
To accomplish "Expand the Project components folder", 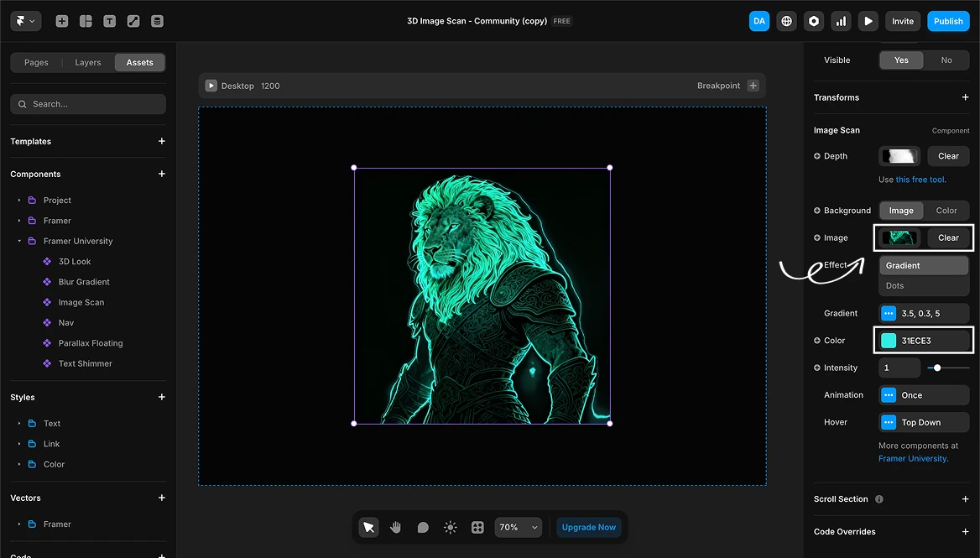I will click(x=19, y=201).
